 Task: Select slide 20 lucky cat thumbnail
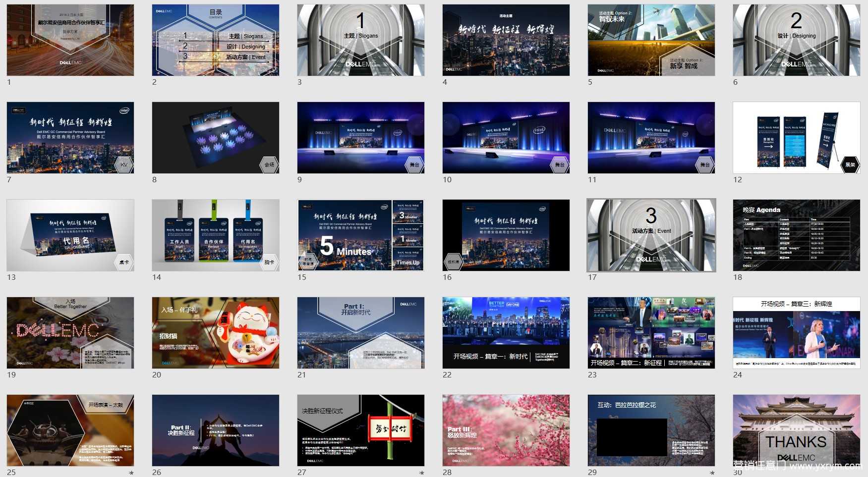coord(216,333)
